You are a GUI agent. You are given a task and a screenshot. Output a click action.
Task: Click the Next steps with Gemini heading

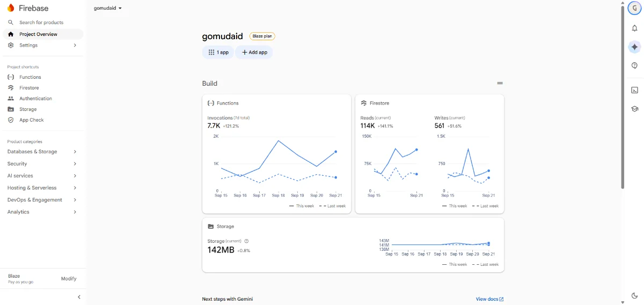click(228, 299)
